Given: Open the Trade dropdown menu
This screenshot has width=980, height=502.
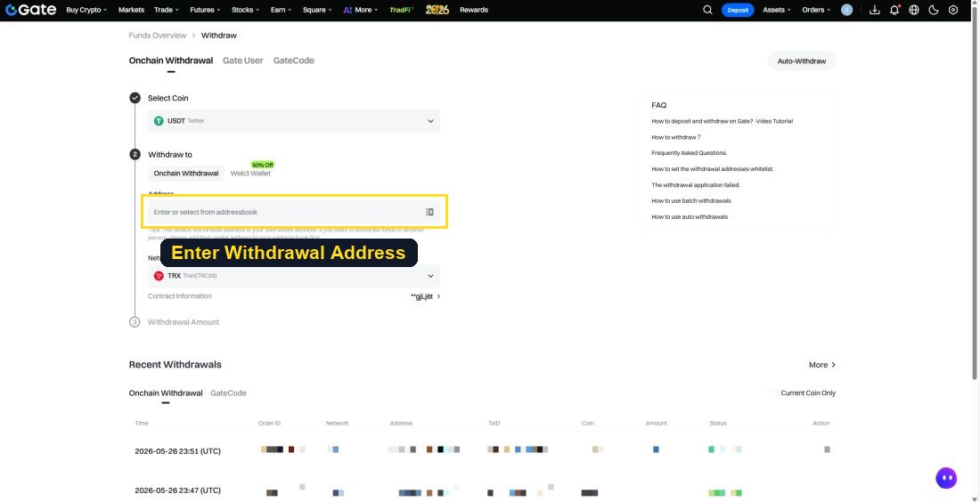Looking at the screenshot, I should [167, 10].
